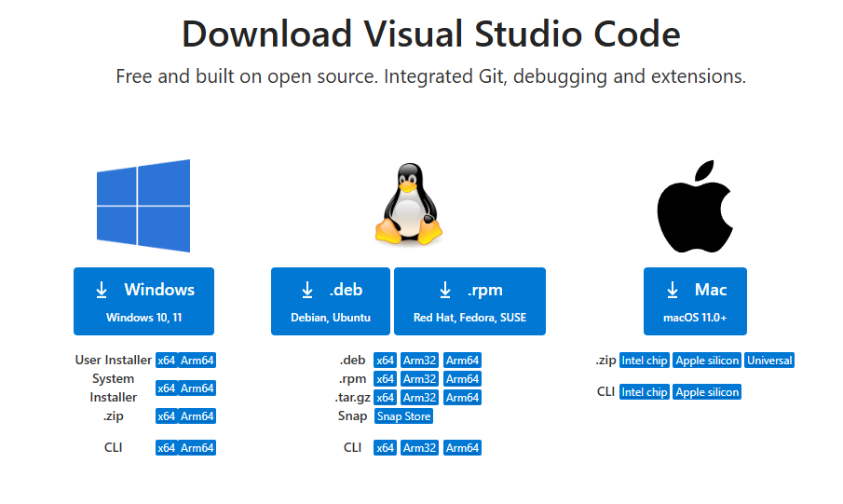Choose Apple silicon for Mac .zip
This screenshot has height=504, width=843.
(707, 361)
